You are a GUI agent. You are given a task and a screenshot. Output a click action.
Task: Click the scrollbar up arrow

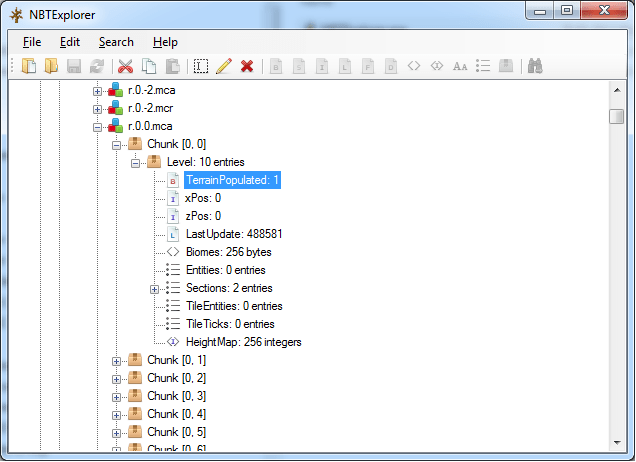click(x=617, y=90)
